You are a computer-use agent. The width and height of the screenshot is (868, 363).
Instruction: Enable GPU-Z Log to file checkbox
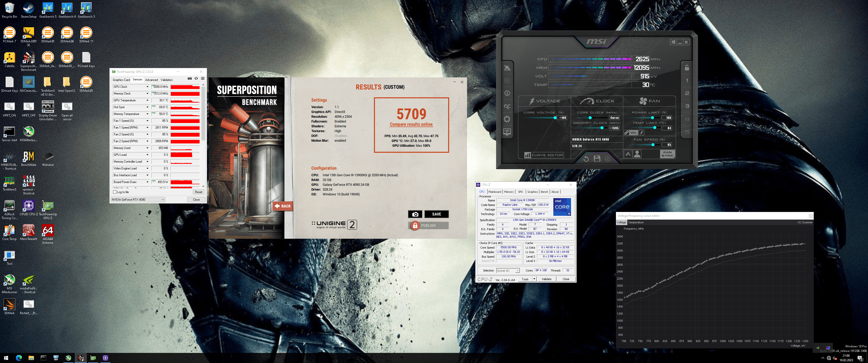tap(115, 192)
